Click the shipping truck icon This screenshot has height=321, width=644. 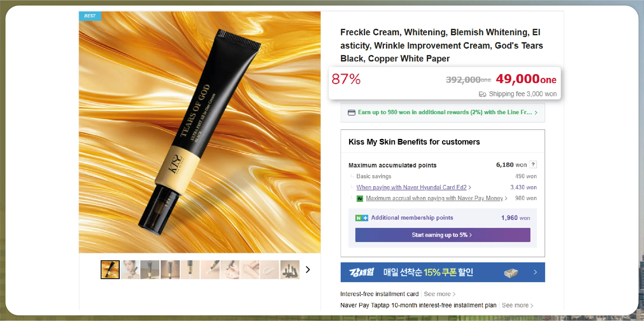pyautogui.click(x=482, y=94)
